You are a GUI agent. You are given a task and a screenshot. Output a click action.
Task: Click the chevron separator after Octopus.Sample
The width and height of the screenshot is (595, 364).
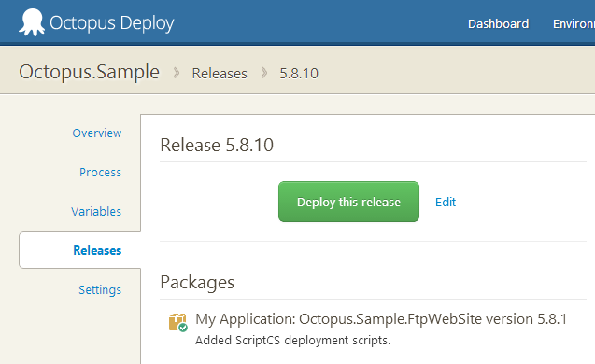[177, 73]
